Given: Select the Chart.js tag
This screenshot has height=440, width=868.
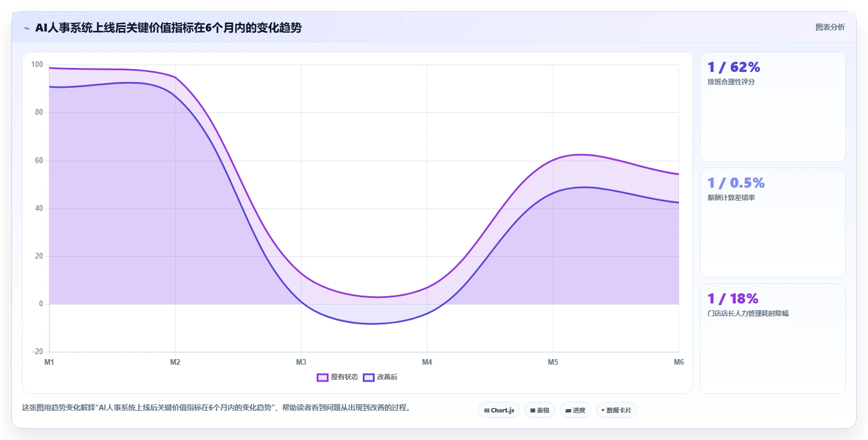Looking at the screenshot, I should 499,410.
